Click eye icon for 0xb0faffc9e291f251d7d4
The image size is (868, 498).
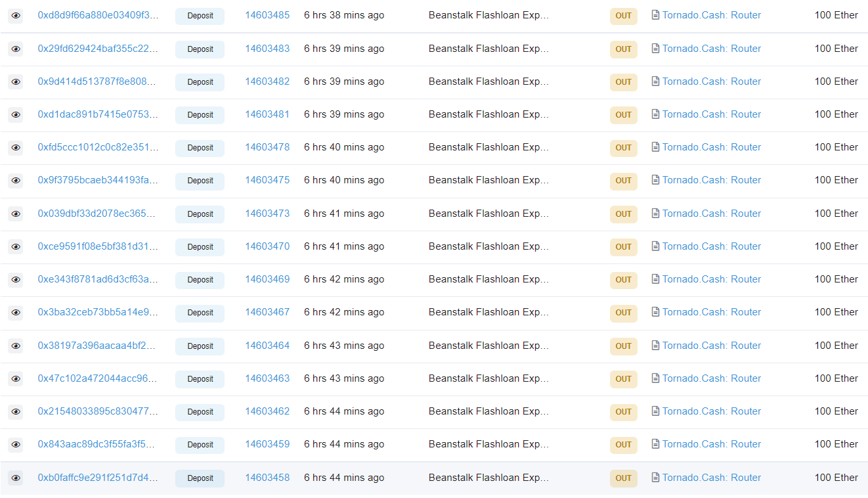tap(16, 478)
